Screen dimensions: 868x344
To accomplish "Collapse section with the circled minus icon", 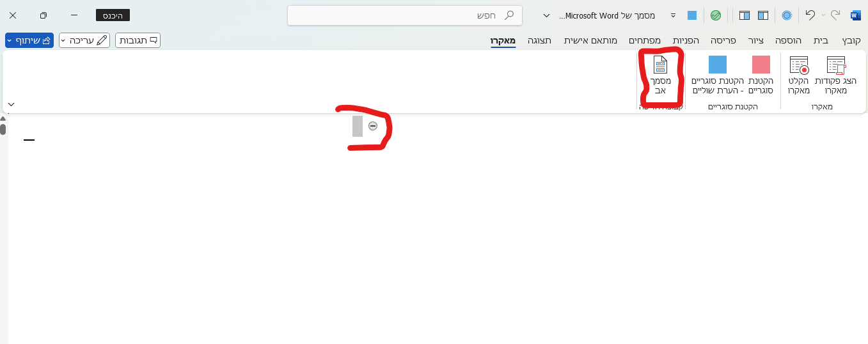I will pos(373,126).
